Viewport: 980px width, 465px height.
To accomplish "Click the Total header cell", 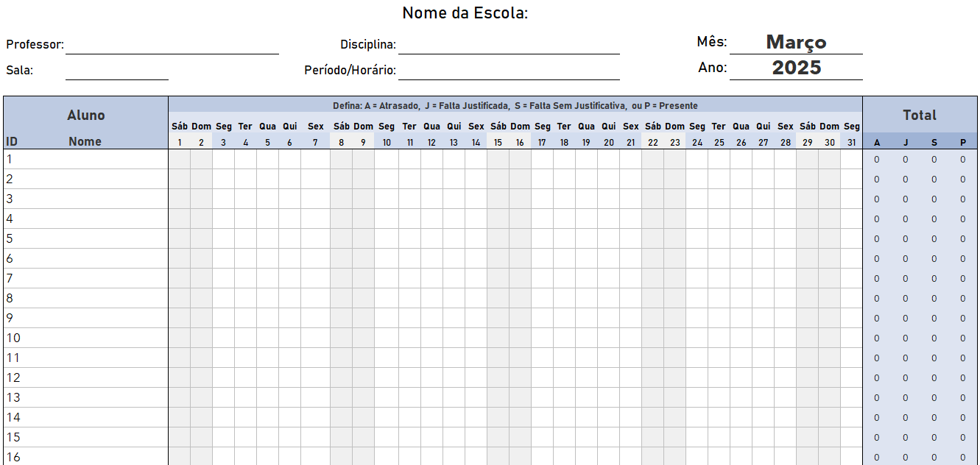I will tap(920, 115).
